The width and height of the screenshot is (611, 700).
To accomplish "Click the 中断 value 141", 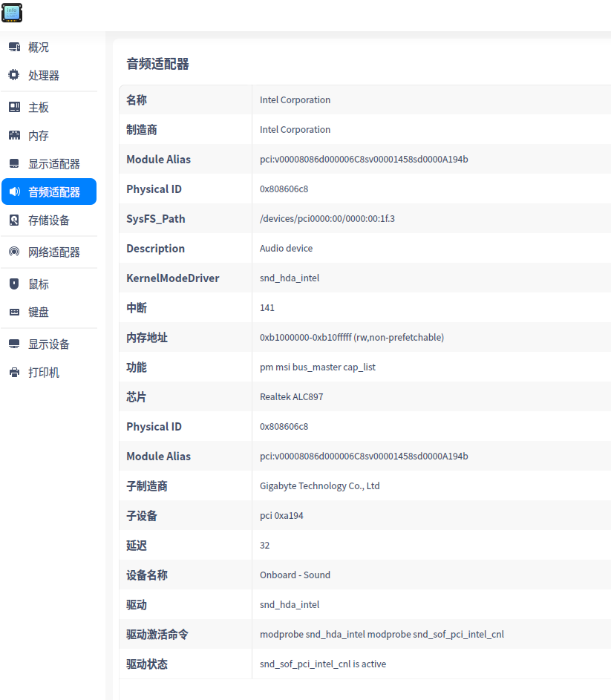I will [x=267, y=307].
